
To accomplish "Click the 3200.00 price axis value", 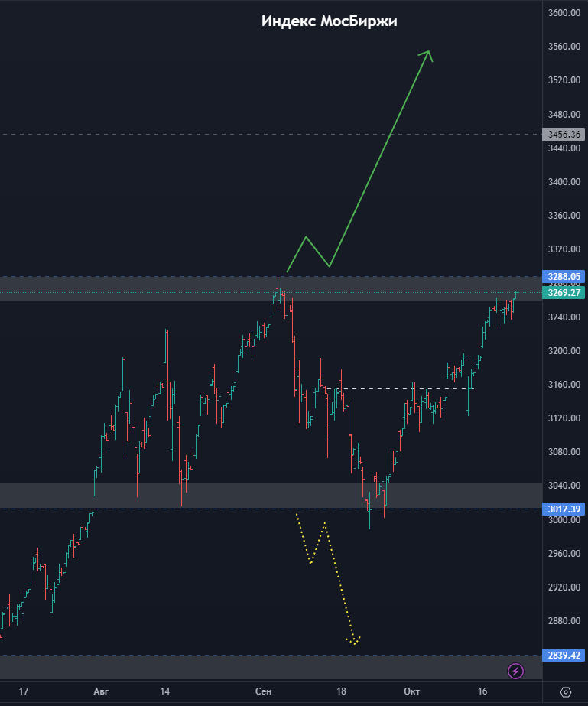I will coord(564,351).
